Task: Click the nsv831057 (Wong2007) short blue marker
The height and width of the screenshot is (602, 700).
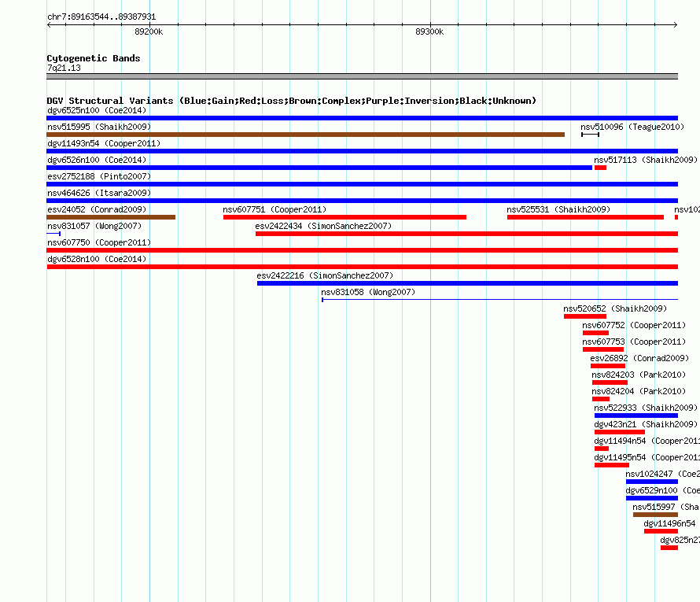Action: pyautogui.click(x=53, y=234)
